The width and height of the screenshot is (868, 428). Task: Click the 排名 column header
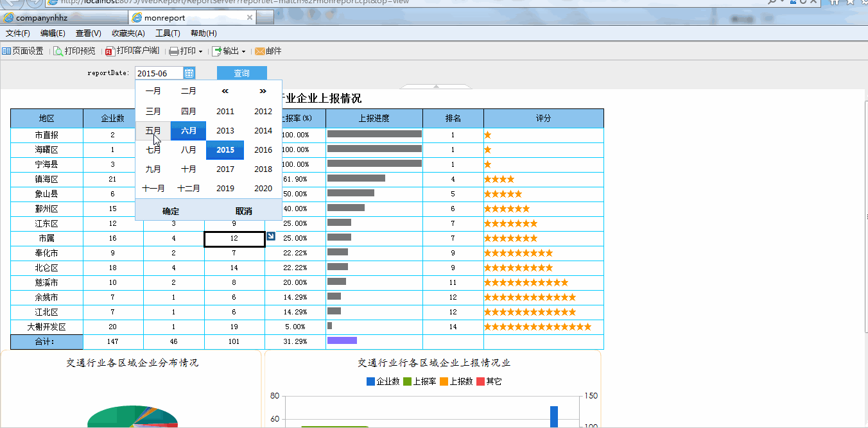(453, 118)
